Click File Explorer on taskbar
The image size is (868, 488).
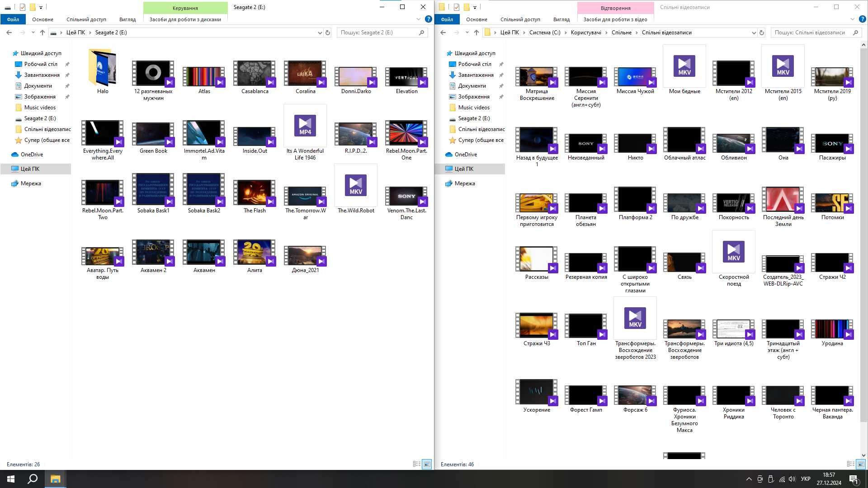click(x=55, y=479)
